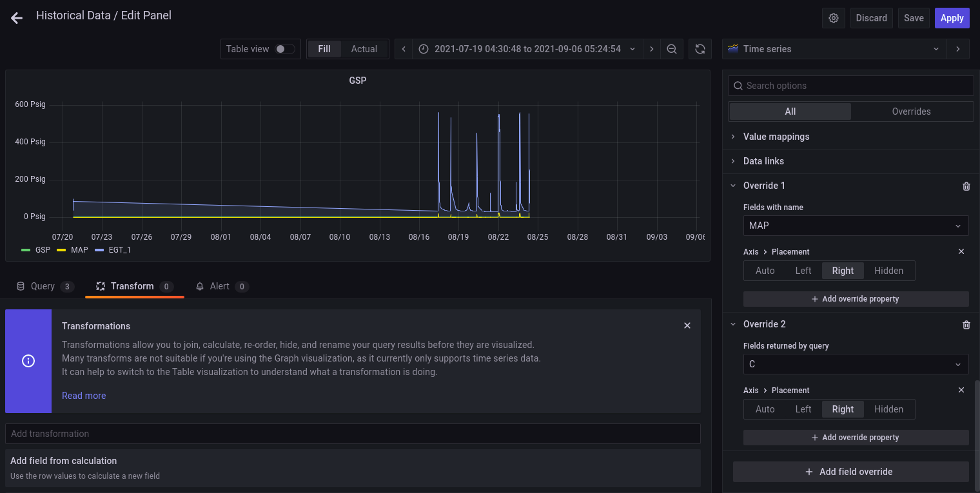Open the Read more link
980x493 pixels.
[x=84, y=396]
